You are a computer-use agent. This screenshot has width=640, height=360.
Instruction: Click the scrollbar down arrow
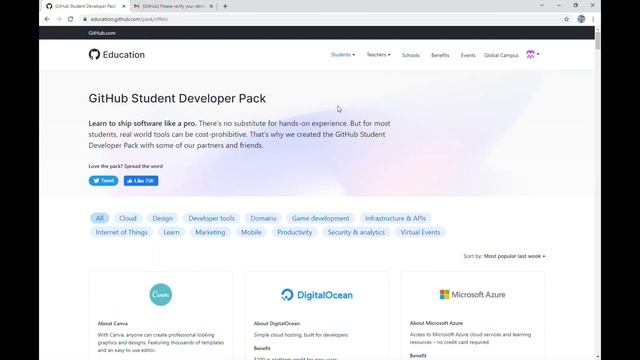(598, 357)
